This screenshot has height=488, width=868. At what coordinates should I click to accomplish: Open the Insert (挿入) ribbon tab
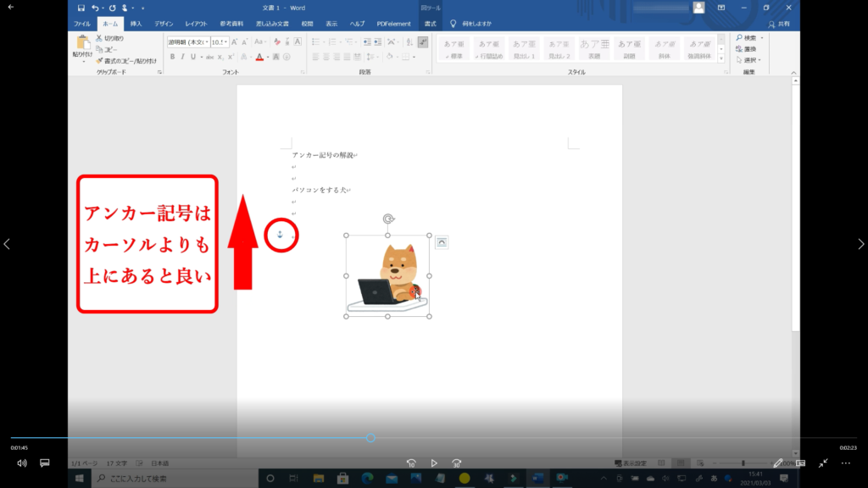coord(136,24)
